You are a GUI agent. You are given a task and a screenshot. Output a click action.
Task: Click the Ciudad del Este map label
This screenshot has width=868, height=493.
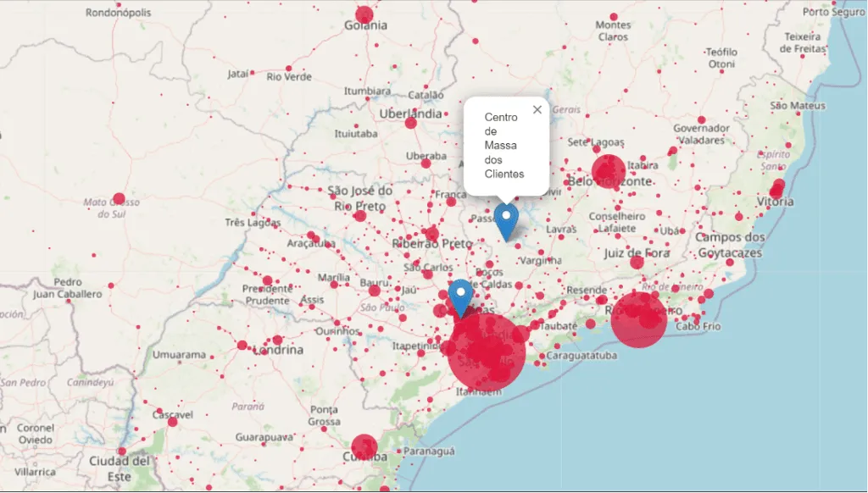click(120, 468)
